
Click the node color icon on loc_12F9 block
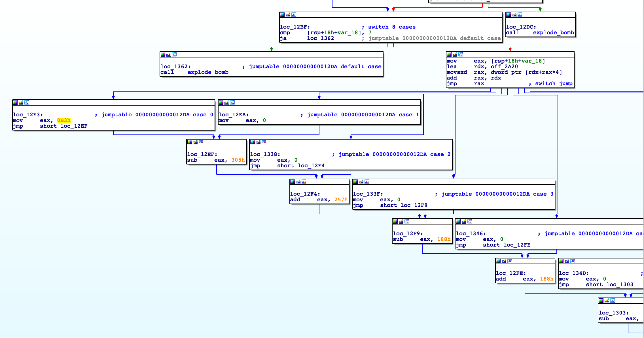pos(395,221)
